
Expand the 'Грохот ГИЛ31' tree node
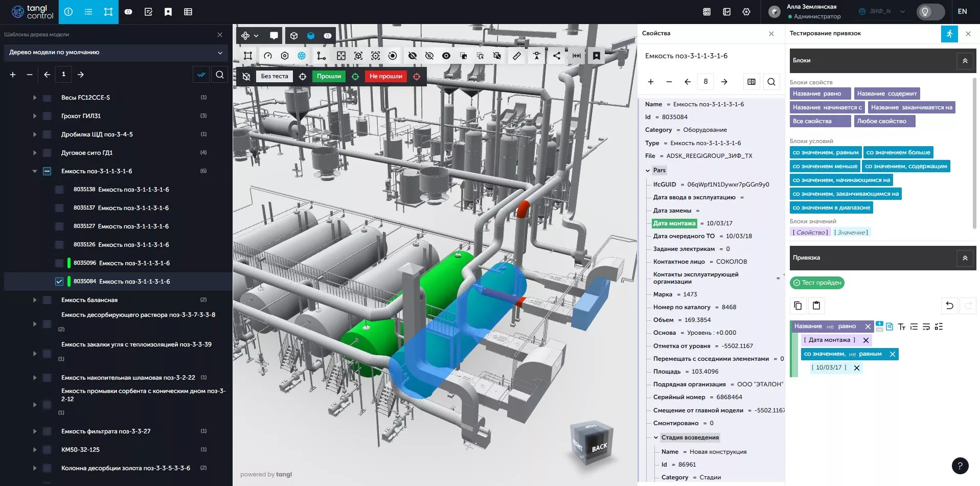pyautogui.click(x=35, y=116)
